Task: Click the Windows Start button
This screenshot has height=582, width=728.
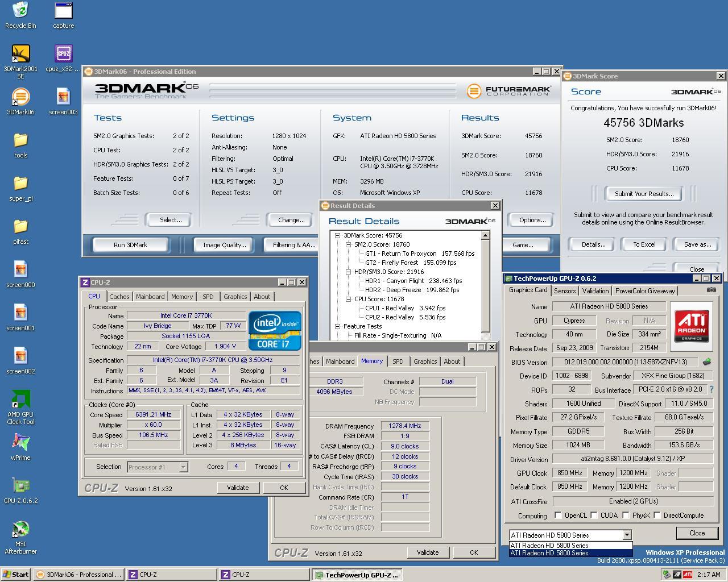Action: click(x=16, y=575)
